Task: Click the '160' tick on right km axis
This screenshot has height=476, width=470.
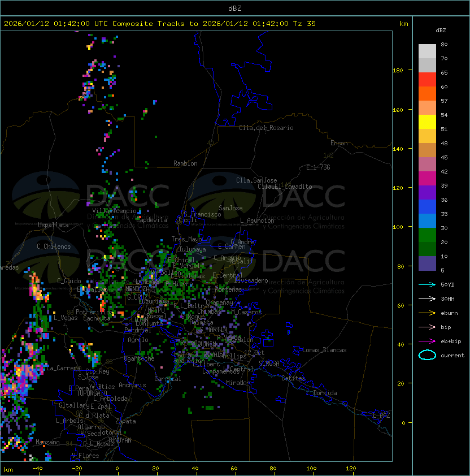Action: coord(398,110)
